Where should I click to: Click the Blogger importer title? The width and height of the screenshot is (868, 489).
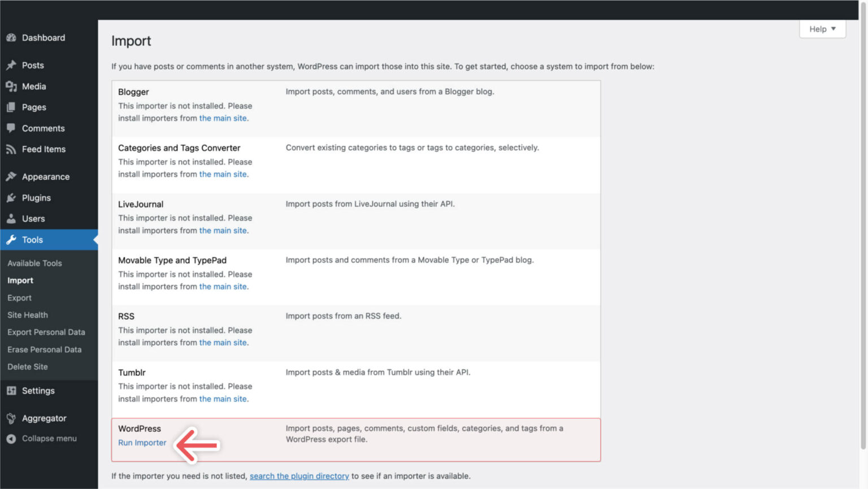(133, 92)
